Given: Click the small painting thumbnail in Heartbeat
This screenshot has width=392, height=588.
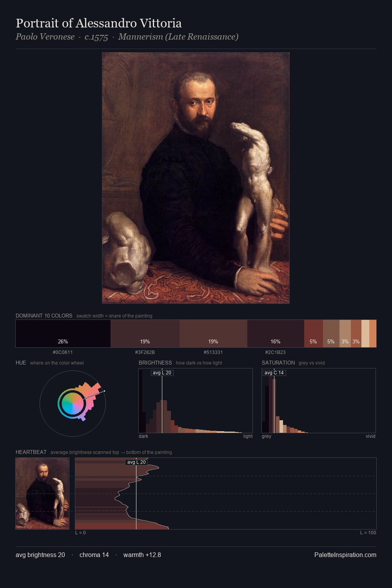Looking at the screenshot, I should point(42,494).
